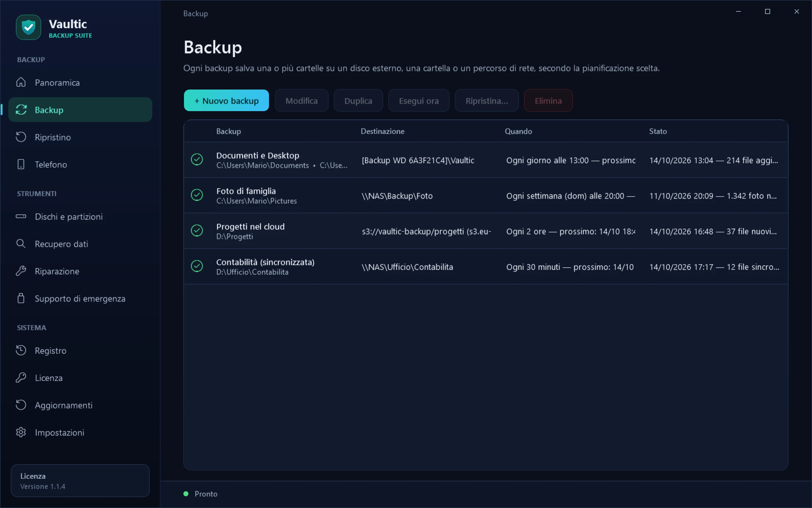Click the Licenza Versione 1.1.4 card

pyautogui.click(x=80, y=480)
